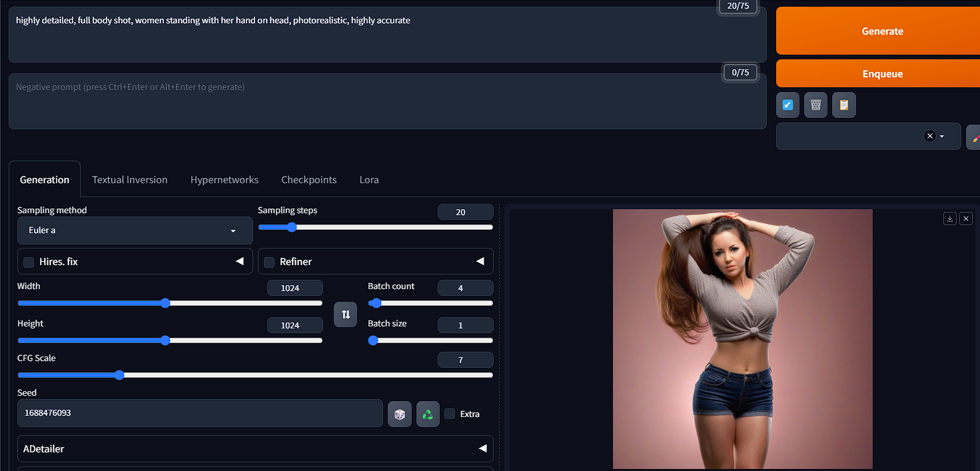Enable the Hires. fix checkbox
Image resolution: width=980 pixels, height=471 pixels.
coord(28,262)
